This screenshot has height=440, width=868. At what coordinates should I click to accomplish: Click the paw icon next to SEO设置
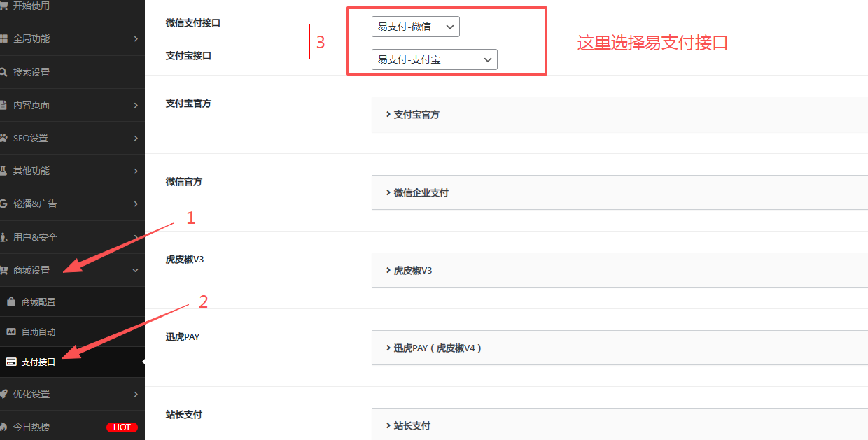pos(3,138)
